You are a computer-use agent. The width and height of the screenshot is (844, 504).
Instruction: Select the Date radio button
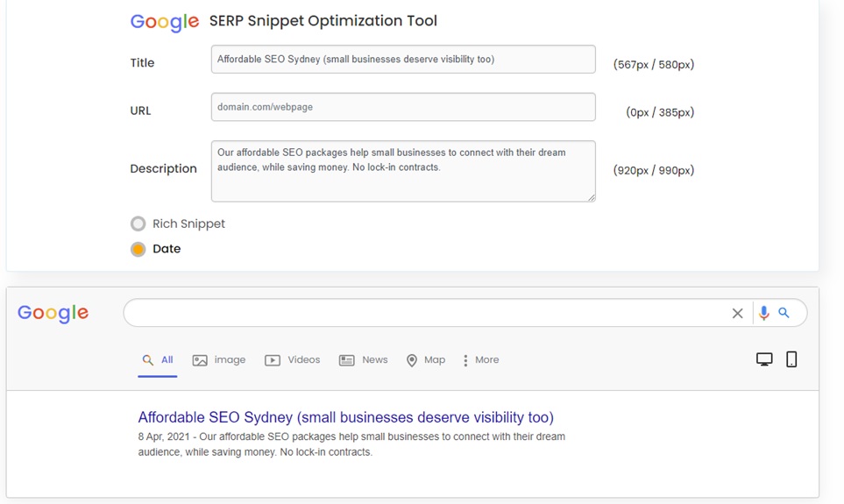pos(138,249)
